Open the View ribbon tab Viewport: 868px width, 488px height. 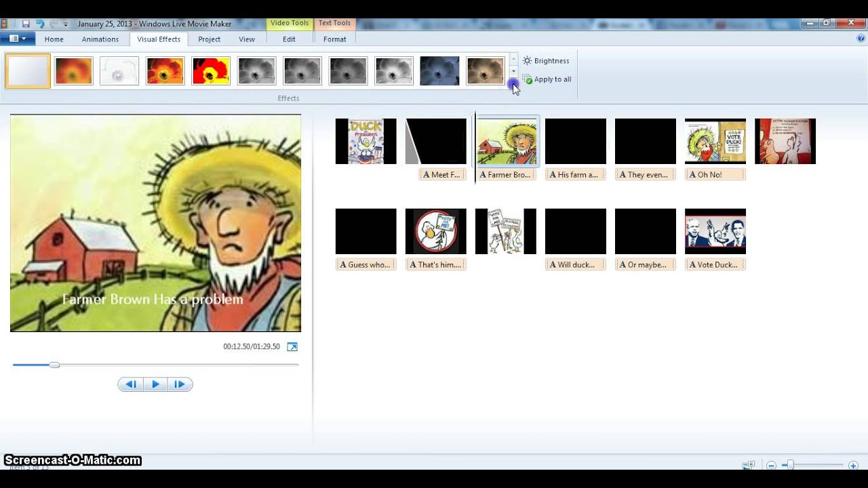247,39
